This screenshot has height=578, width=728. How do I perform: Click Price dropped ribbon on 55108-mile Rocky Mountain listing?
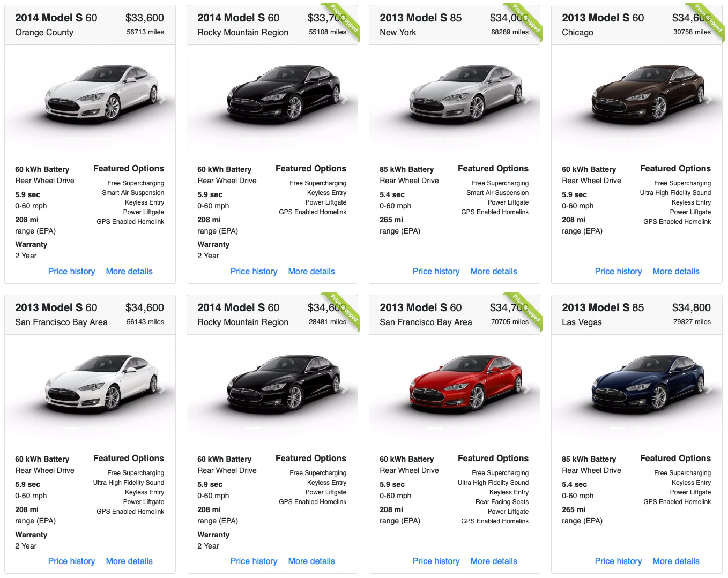344,20
